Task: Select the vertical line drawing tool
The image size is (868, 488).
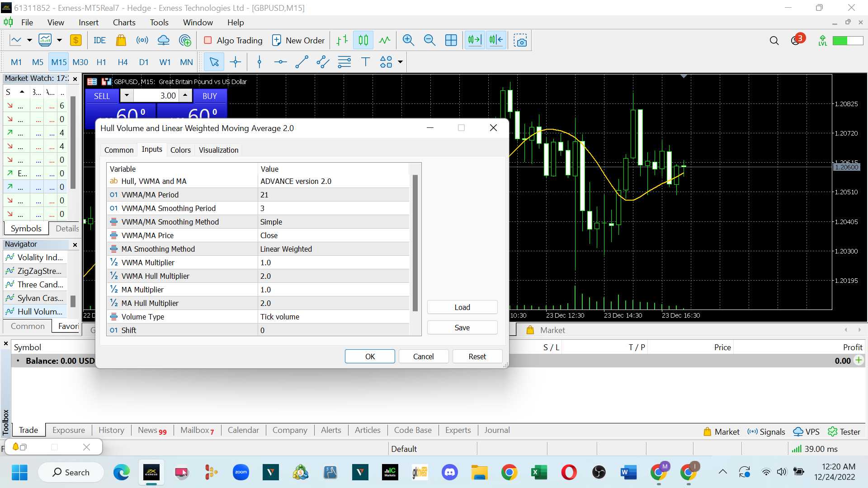Action: click(x=259, y=62)
